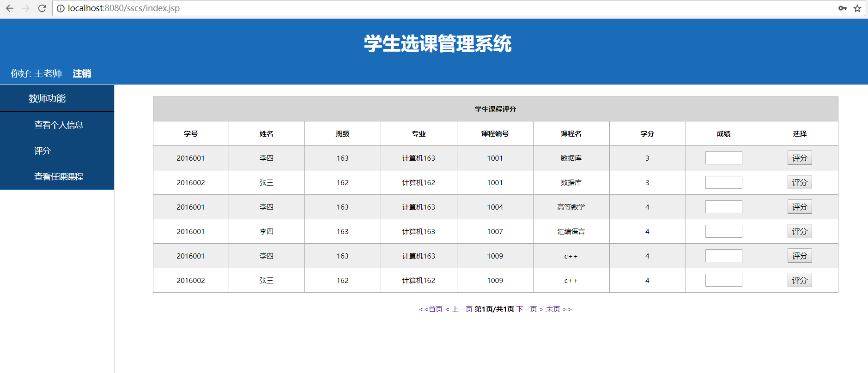Click 评分 button for 汇编语言 row
This screenshot has width=868, height=373.
pyautogui.click(x=800, y=231)
